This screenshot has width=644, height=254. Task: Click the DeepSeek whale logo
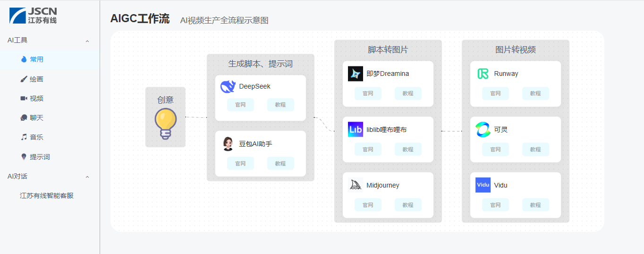pos(228,87)
